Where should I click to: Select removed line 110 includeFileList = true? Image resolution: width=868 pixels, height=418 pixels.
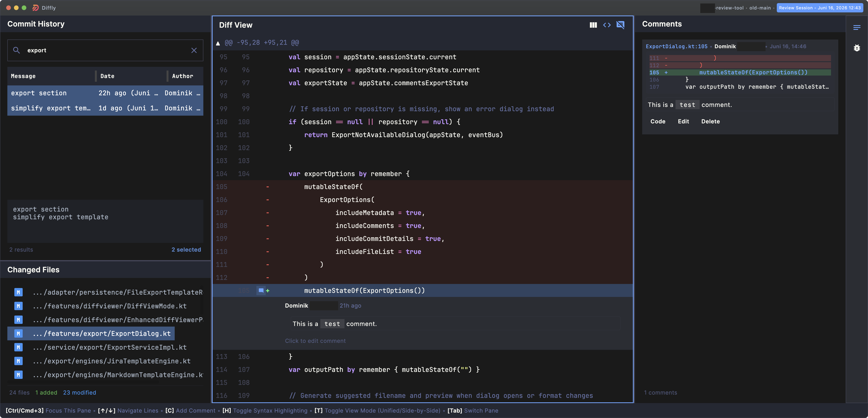tap(423, 252)
